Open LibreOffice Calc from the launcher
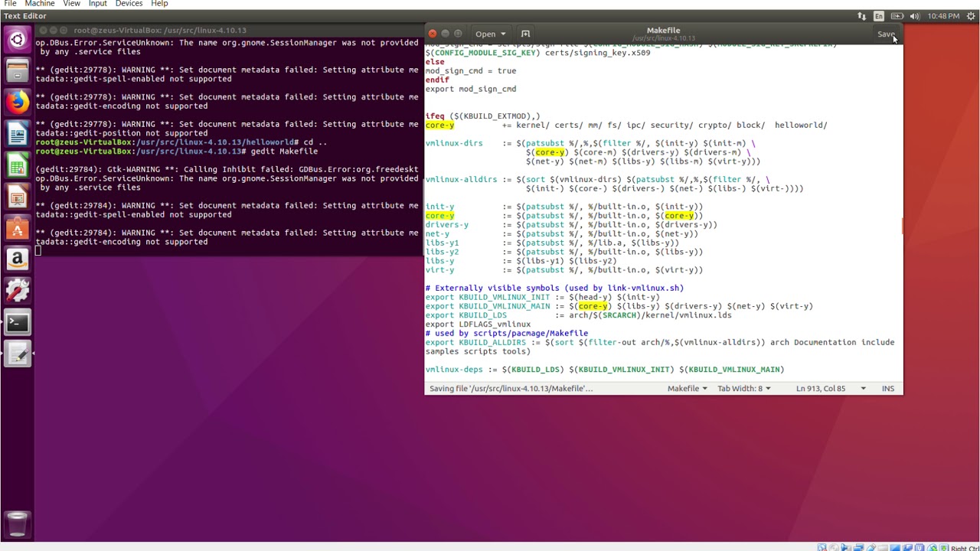 click(17, 165)
